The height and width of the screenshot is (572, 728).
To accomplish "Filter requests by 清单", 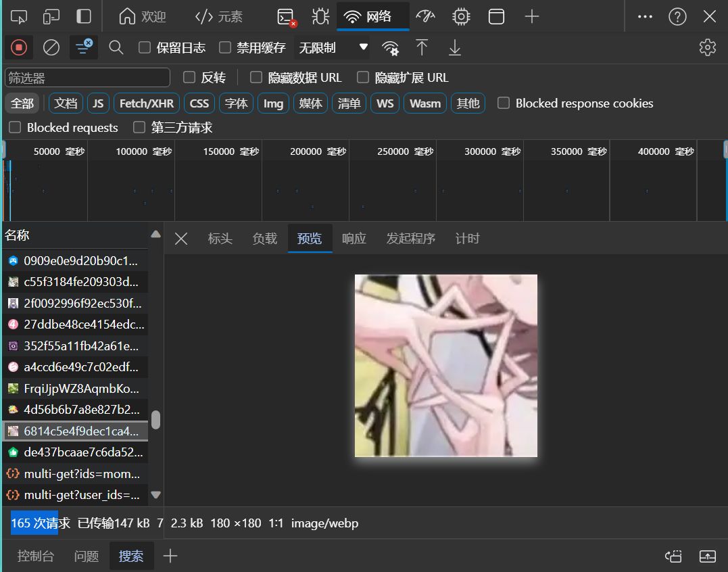I will click(349, 103).
